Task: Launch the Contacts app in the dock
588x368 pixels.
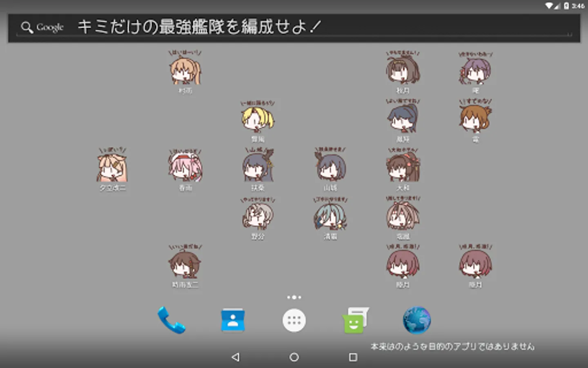Action: pyautogui.click(x=233, y=320)
